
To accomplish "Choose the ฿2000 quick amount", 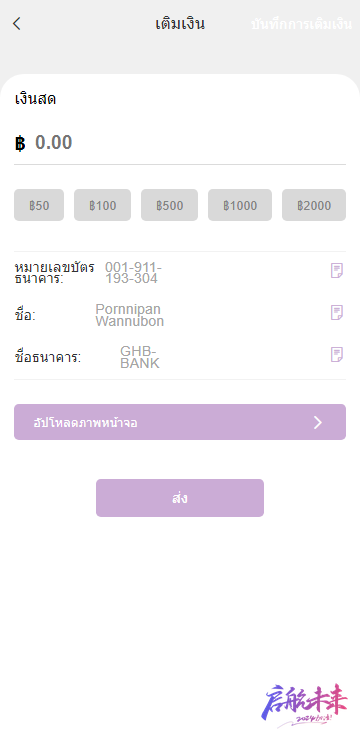I will 314,205.
